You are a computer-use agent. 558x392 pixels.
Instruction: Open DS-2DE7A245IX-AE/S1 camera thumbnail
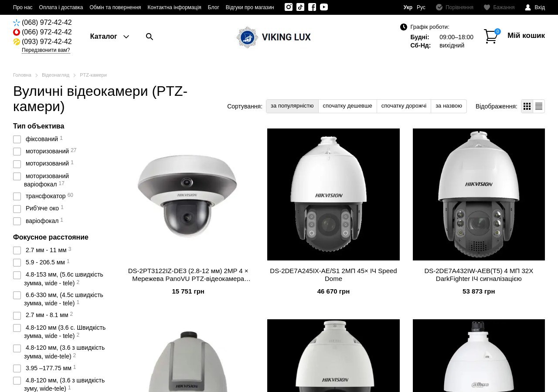333,194
